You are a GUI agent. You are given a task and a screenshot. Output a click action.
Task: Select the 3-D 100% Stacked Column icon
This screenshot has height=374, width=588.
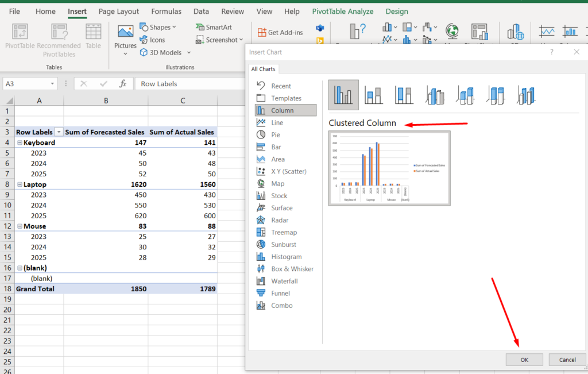pyautogui.click(x=496, y=95)
